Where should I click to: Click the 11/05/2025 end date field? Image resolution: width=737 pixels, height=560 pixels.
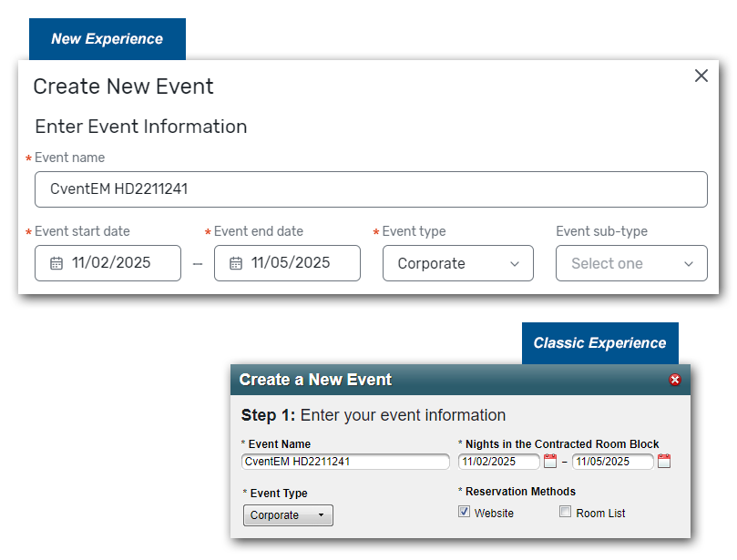pyautogui.click(x=287, y=263)
